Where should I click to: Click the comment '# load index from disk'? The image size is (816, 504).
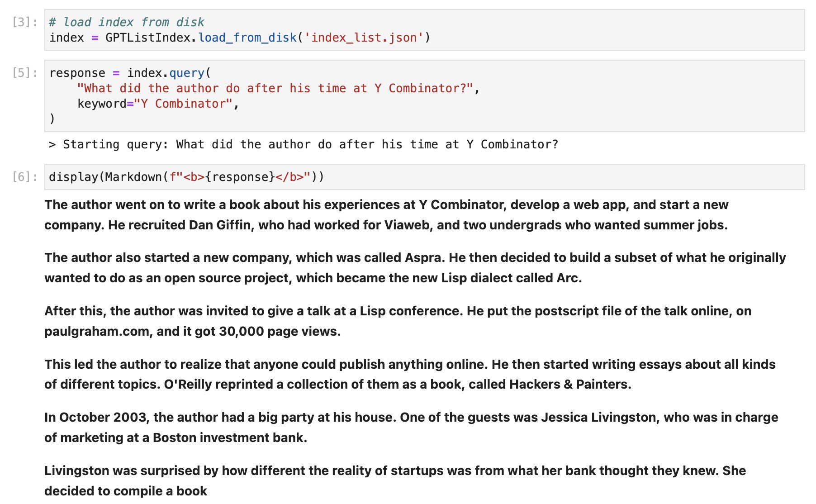click(127, 22)
